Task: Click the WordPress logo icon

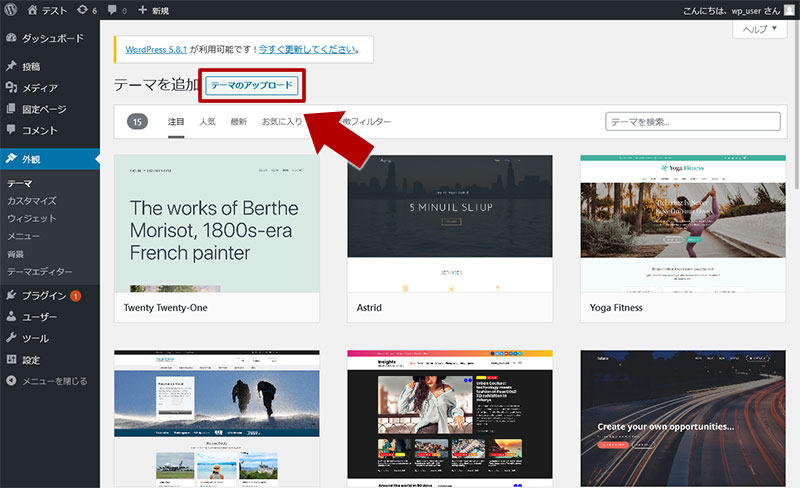Action: click(10, 9)
